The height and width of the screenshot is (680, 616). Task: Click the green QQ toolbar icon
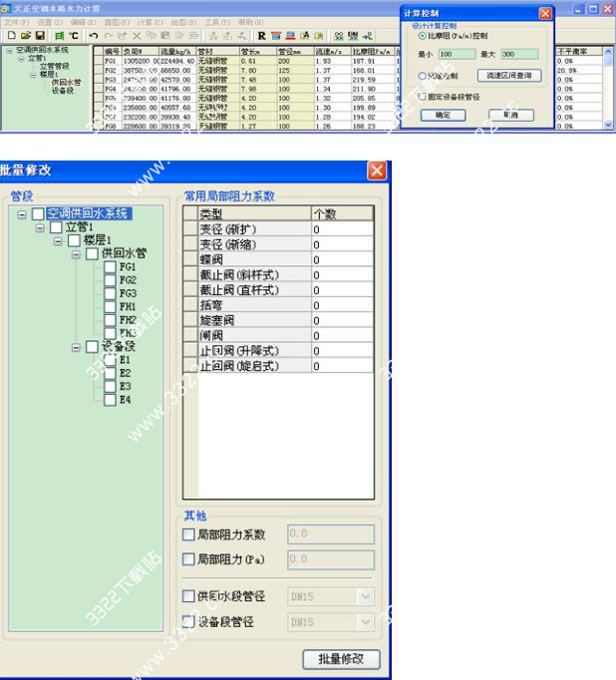pos(339,36)
